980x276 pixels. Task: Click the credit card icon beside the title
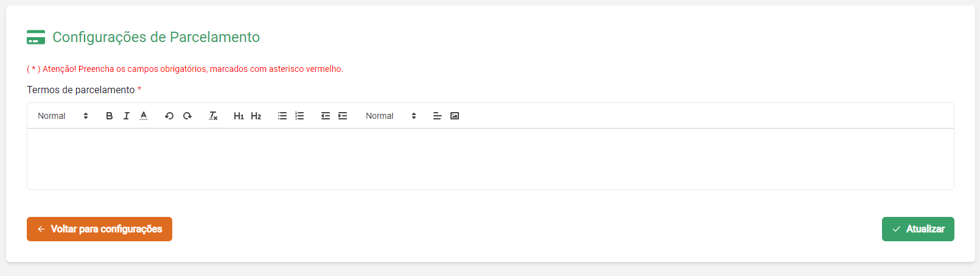coord(36,37)
